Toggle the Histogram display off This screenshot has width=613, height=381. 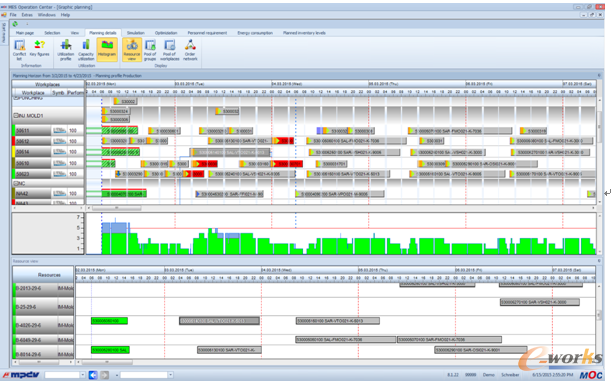(107, 50)
